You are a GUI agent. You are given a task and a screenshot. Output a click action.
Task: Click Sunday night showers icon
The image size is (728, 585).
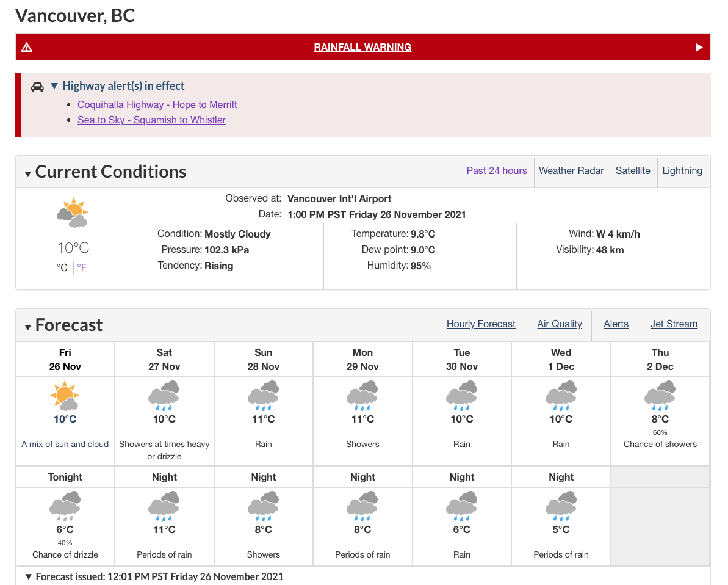click(263, 506)
